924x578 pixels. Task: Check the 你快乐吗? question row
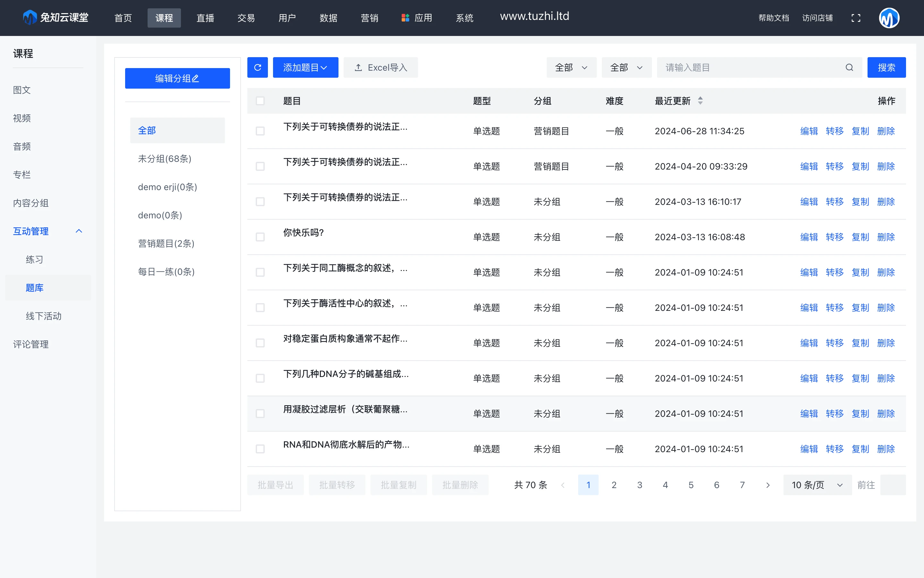coord(260,237)
